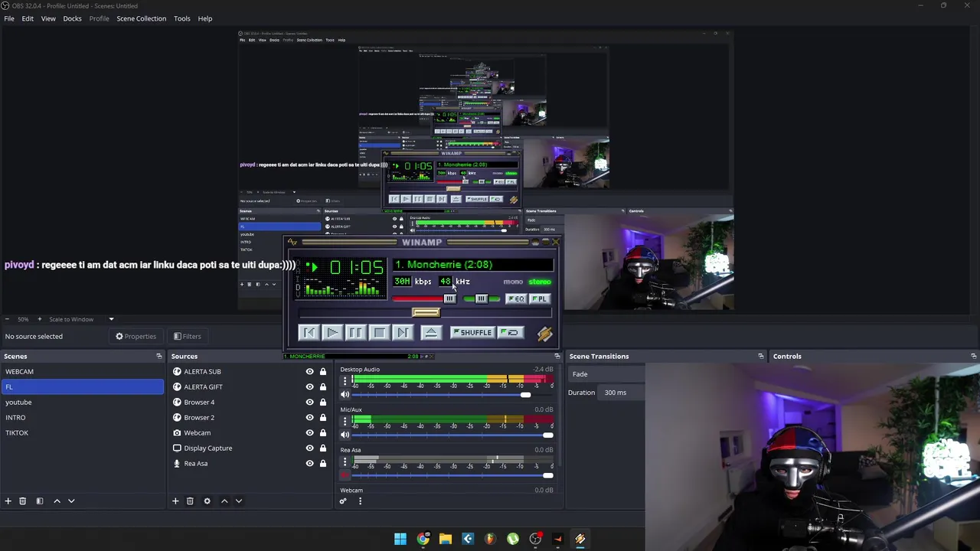The image size is (980, 551).
Task: Click the Winamp lightning bolt logo
Action: (x=544, y=334)
